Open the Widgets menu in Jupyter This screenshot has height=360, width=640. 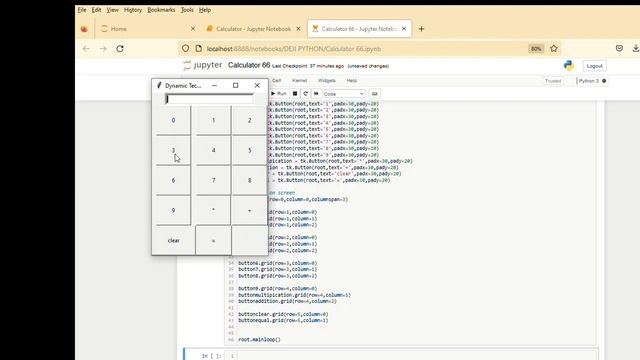tap(327, 80)
